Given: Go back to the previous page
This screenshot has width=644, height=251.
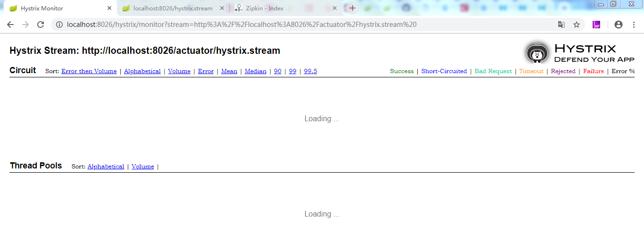Looking at the screenshot, I should pos(10,25).
